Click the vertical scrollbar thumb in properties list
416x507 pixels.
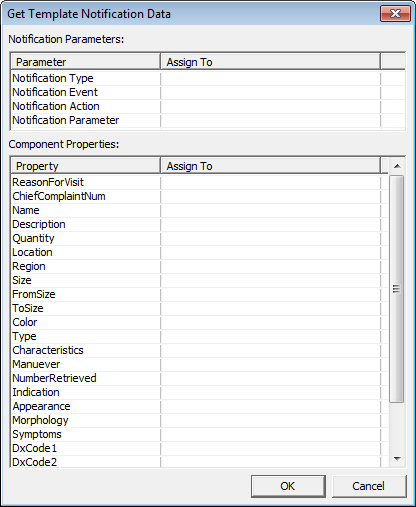pos(397,289)
